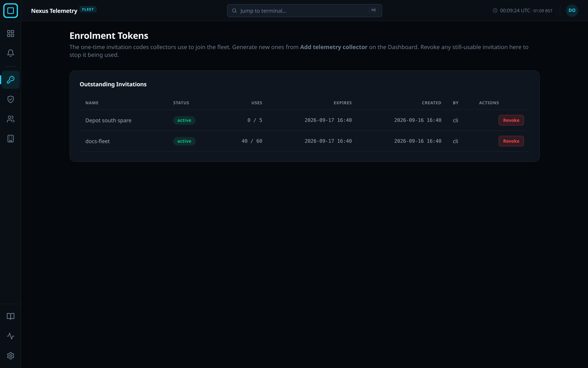Click the NAME column header
The image size is (588, 368).
point(92,103)
